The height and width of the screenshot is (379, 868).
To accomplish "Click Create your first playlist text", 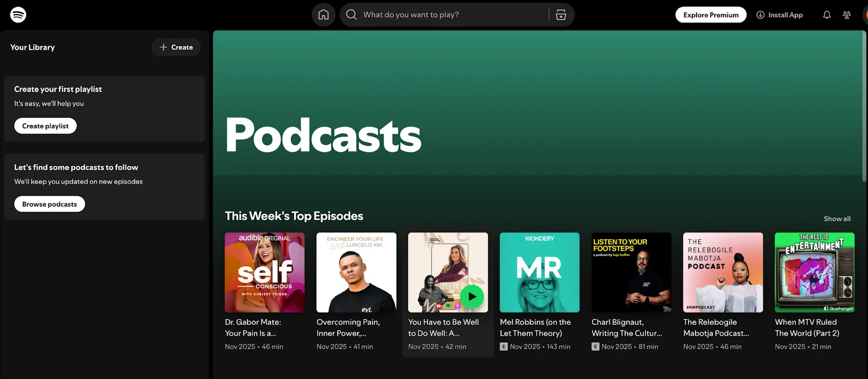I will coord(58,89).
